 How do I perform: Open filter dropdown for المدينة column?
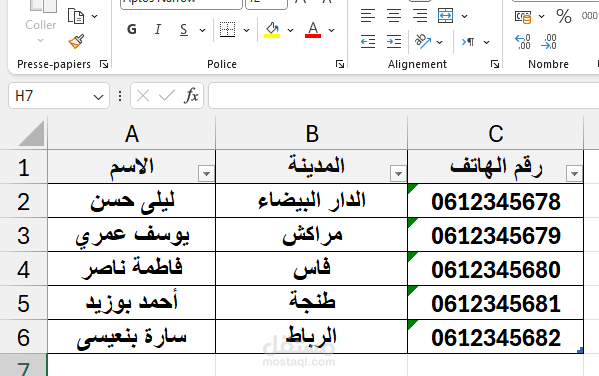coord(398,174)
